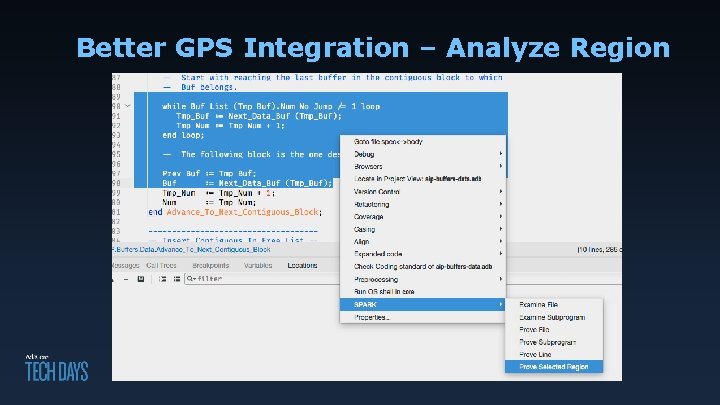This screenshot has height=405, width=720.
Task: Collapse the while loop fold arrow
Action: [x=128, y=106]
